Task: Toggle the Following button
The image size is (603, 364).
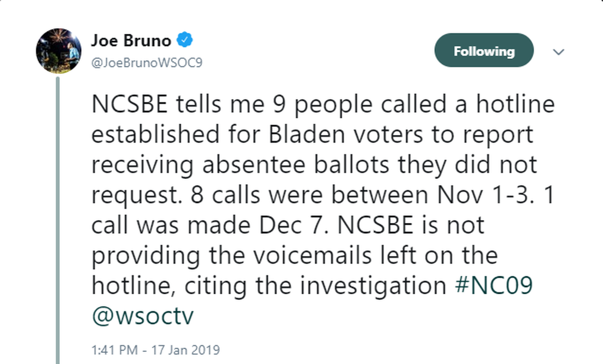Action: 483,51
